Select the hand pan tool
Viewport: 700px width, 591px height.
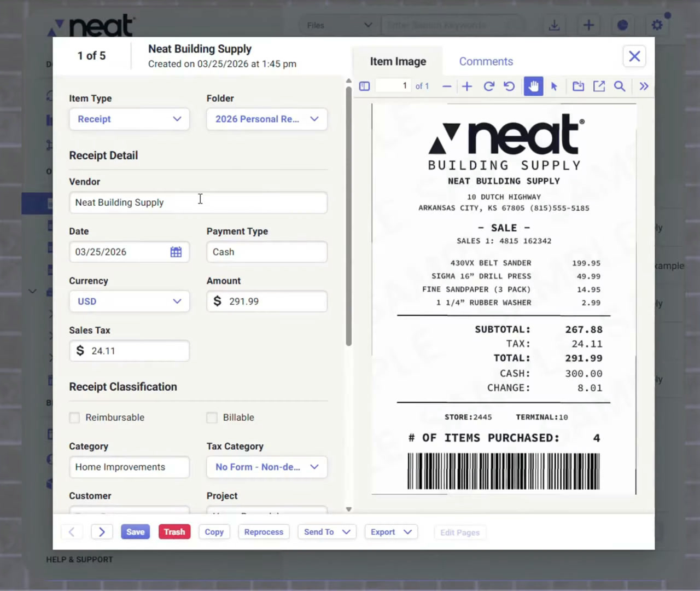click(533, 86)
